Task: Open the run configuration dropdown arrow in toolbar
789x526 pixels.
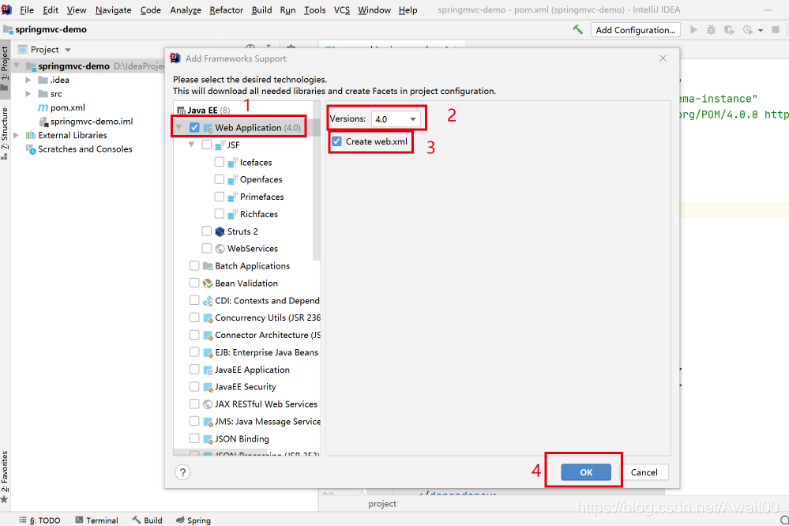Action: (760, 30)
